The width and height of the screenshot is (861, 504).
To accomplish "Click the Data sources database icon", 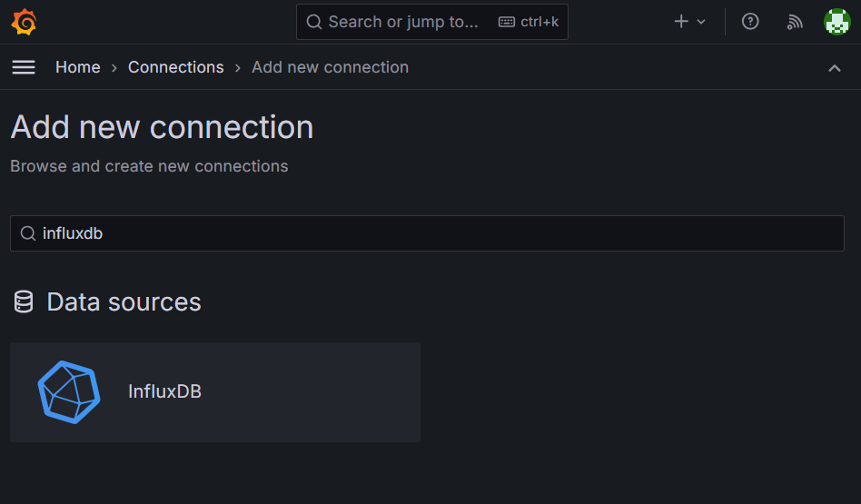I will (23, 302).
